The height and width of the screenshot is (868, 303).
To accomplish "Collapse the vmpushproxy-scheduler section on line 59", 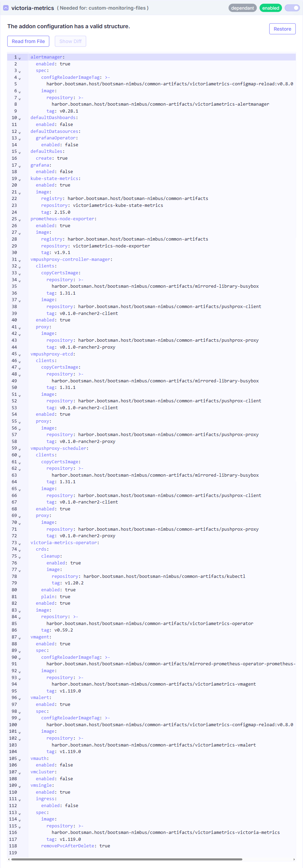I will (20, 449).
